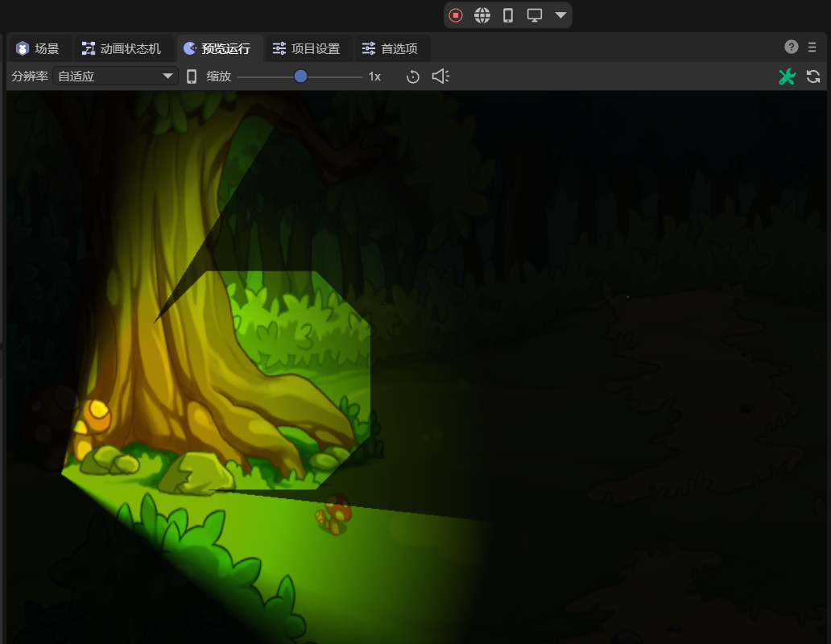
Task: Expand the preview options dropdown arrow
Action: coord(560,15)
